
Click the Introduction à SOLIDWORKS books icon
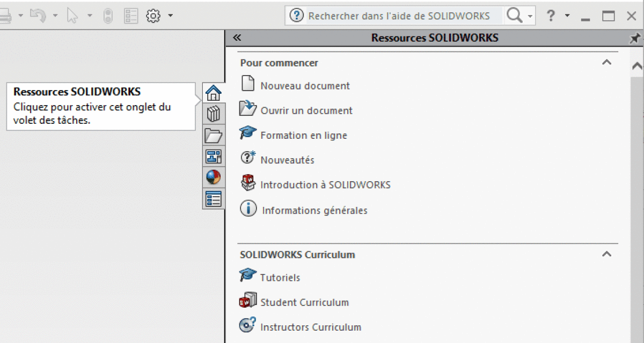coord(248,183)
